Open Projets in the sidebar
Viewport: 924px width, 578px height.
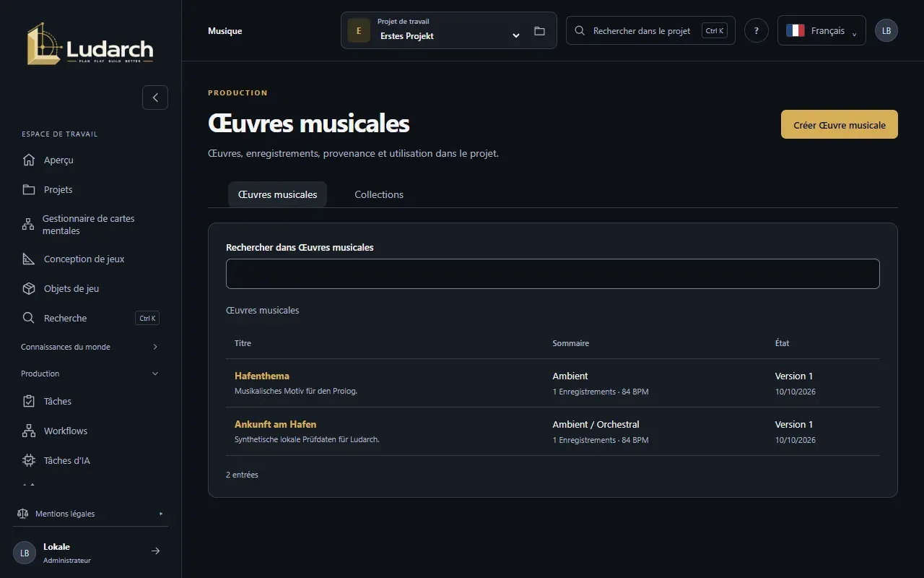(90, 189)
